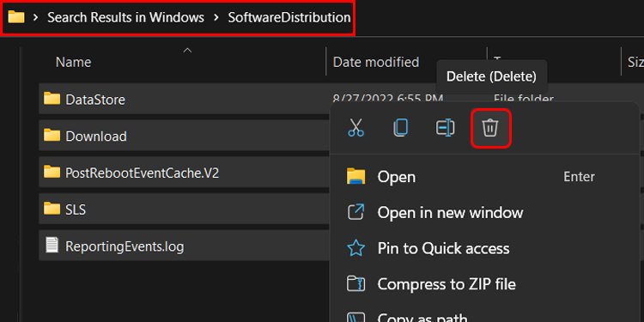This screenshot has width=644, height=322.
Task: Select Open in the context menu
Action: (x=484, y=177)
